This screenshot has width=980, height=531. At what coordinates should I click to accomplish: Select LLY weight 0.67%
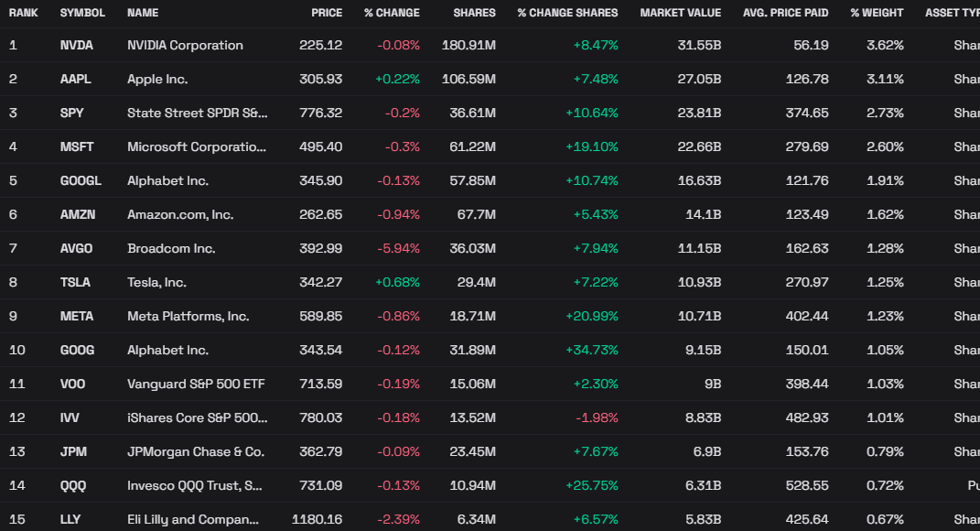885,518
